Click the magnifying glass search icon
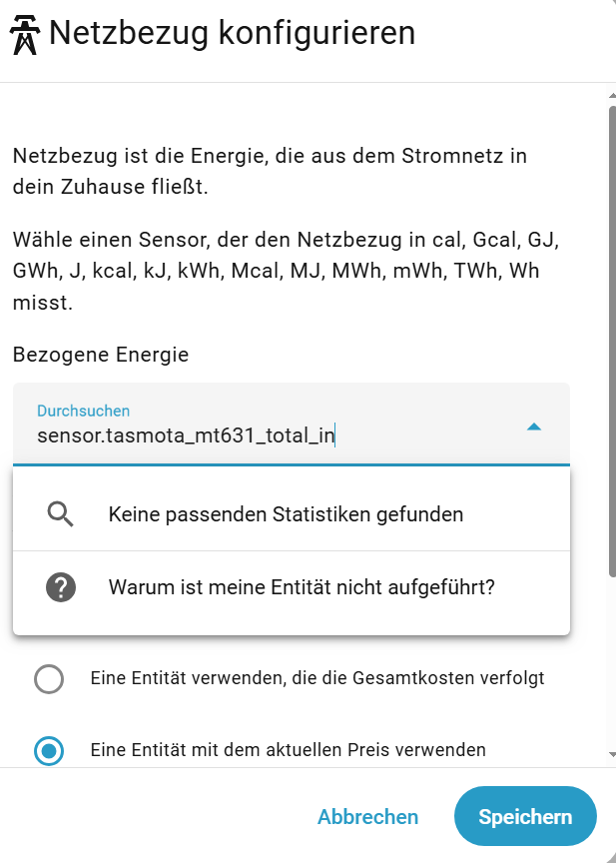The image size is (616, 863). click(61, 514)
